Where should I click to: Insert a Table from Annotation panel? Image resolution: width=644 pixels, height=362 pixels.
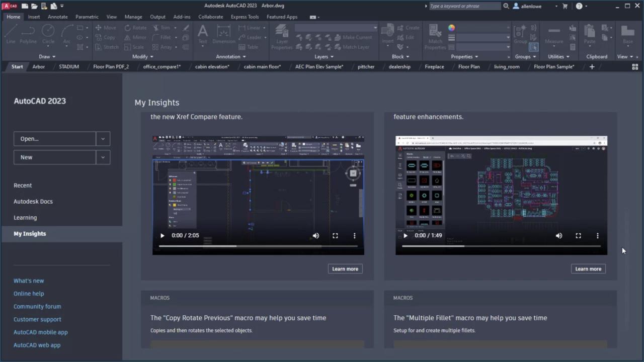point(249,47)
